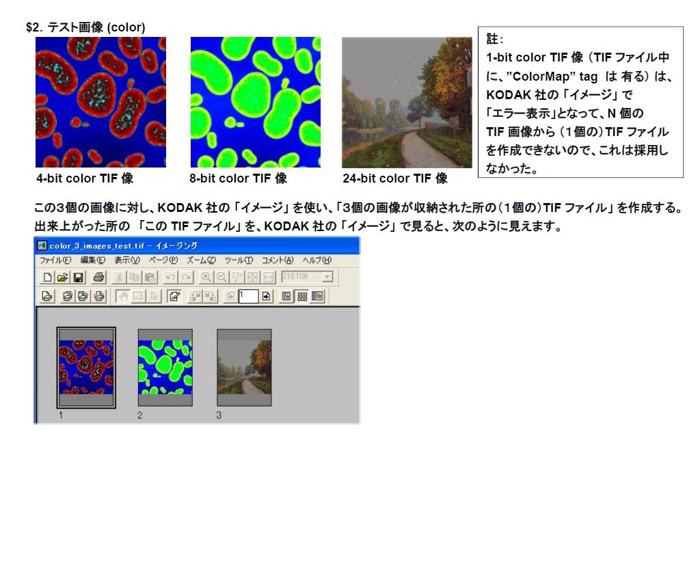Select the hand drag tool
The width and height of the screenshot is (700, 588).
[123, 296]
